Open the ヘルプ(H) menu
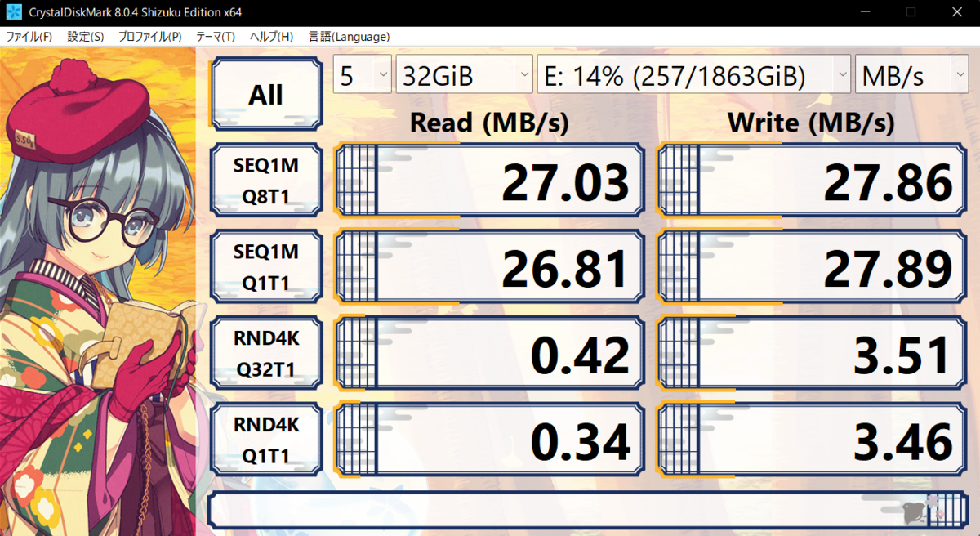Image resolution: width=980 pixels, height=536 pixels. click(x=271, y=37)
